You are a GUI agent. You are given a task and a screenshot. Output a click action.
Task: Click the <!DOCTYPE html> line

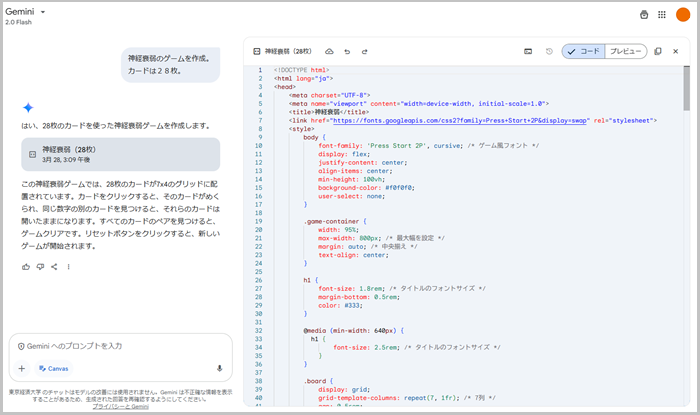[x=301, y=70]
